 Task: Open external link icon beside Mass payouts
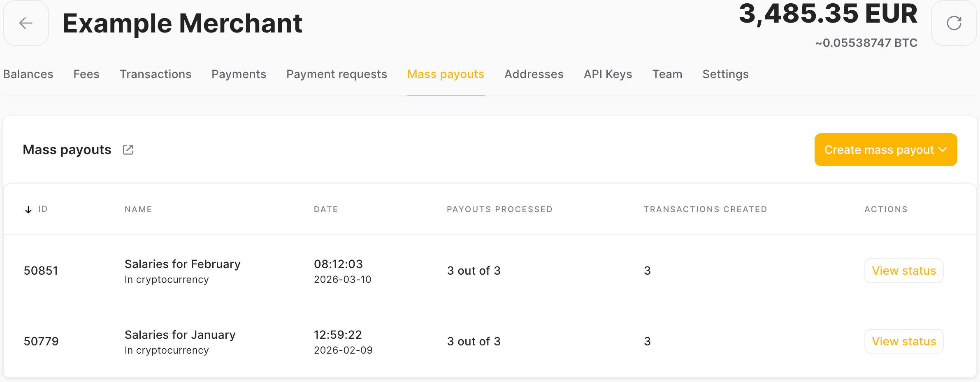128,150
